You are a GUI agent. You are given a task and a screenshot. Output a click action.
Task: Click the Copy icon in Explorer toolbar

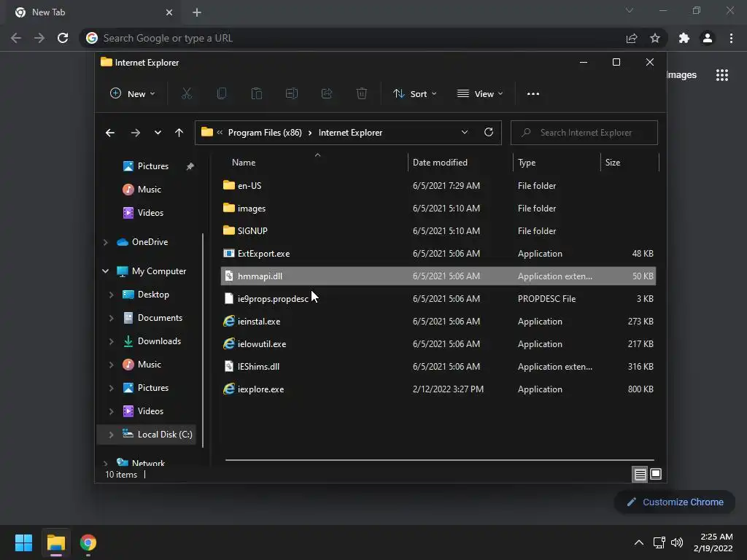coord(222,94)
